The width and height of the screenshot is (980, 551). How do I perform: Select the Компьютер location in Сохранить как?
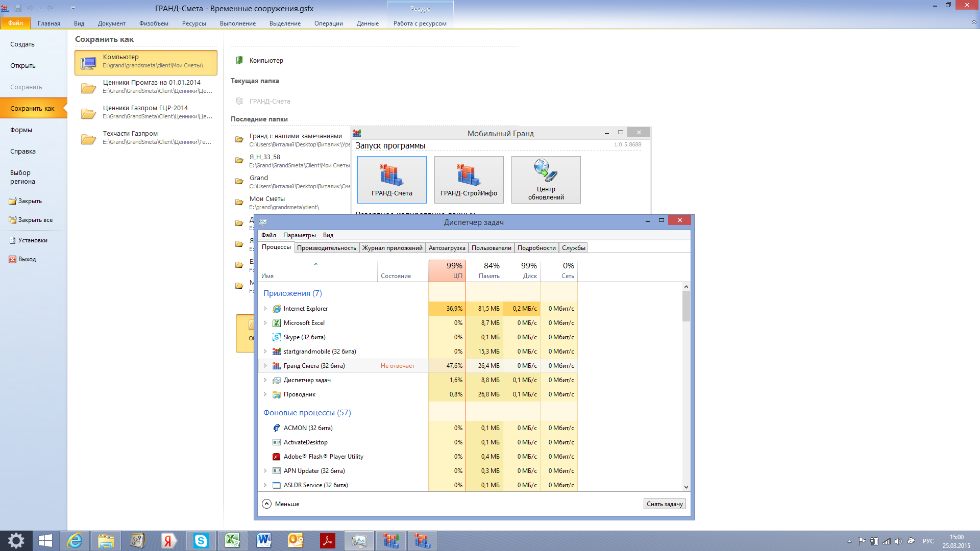(x=146, y=62)
